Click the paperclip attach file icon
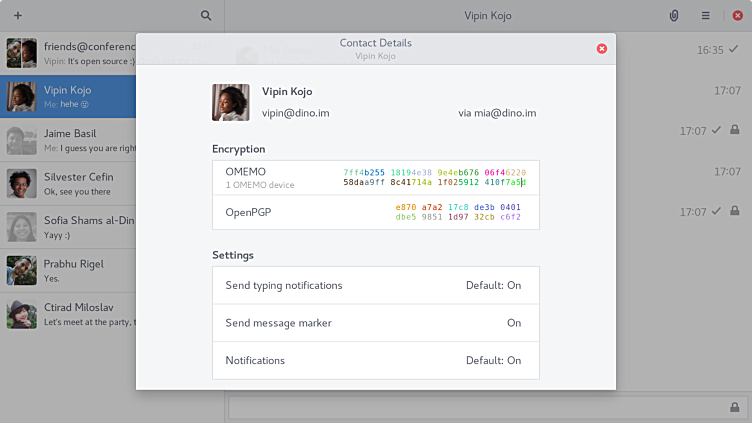The height and width of the screenshot is (423, 752). tap(674, 16)
